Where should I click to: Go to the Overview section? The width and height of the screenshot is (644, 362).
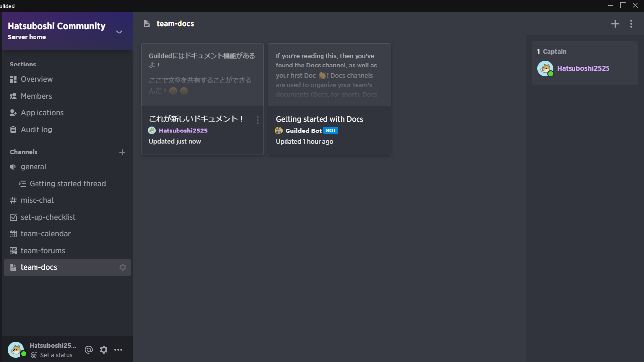coord(68,79)
